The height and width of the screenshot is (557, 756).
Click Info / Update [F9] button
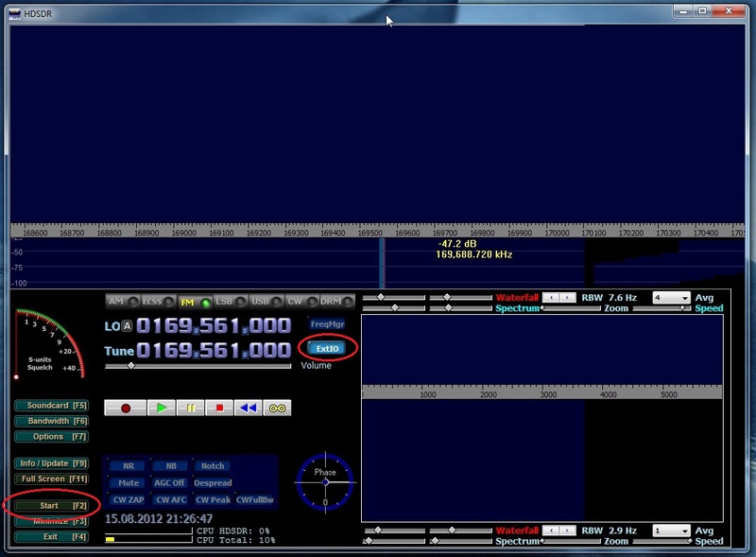[x=52, y=463]
